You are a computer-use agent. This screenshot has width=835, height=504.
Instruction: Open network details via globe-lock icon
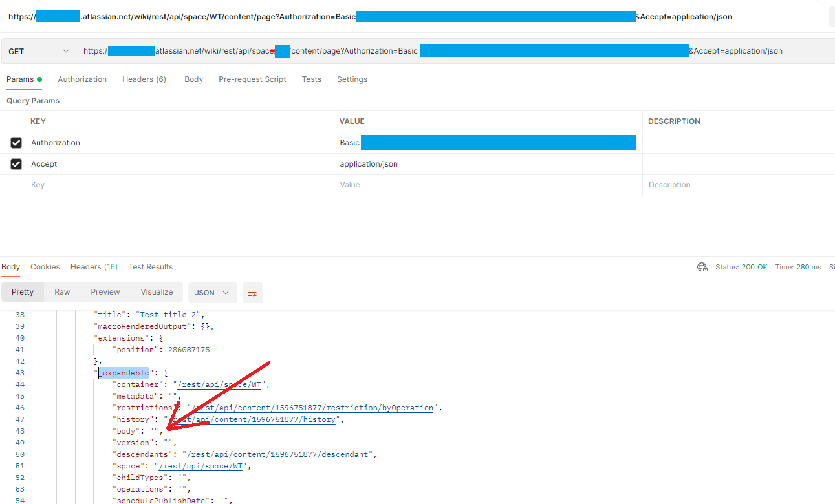pyautogui.click(x=702, y=266)
